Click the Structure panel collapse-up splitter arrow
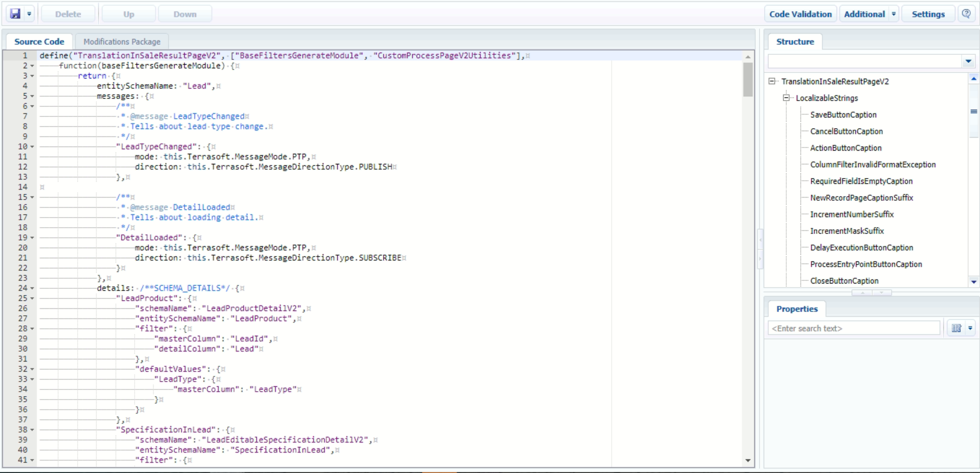Screen dimensions: 980x473 pyautogui.click(x=862, y=293)
